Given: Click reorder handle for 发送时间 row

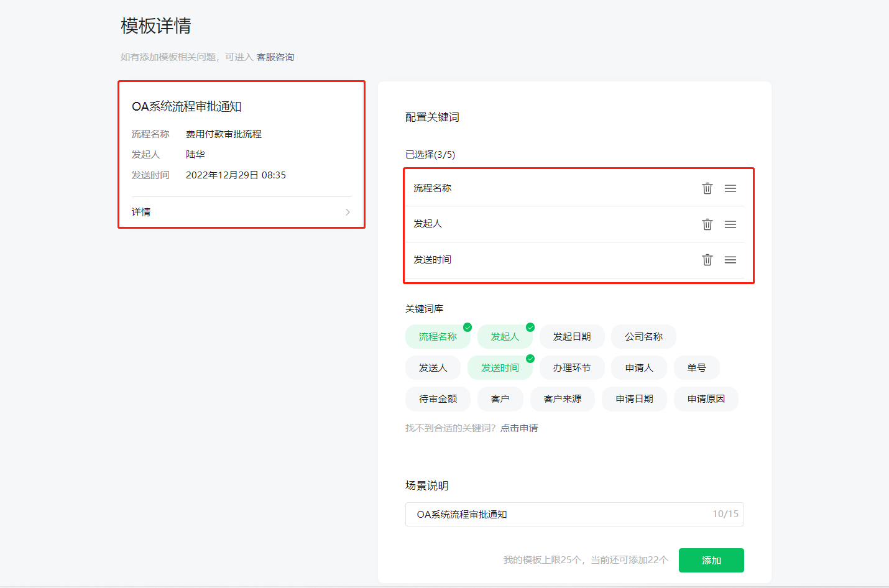Looking at the screenshot, I should pos(730,260).
